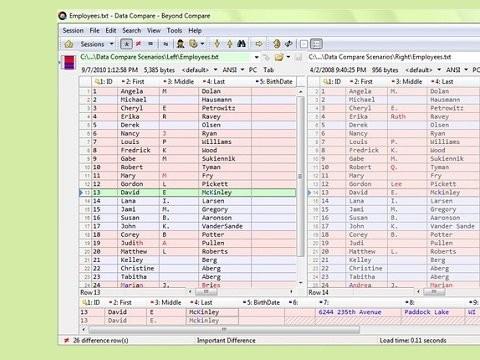
Task: Click the 4: Last column header
Action: (x=214, y=82)
